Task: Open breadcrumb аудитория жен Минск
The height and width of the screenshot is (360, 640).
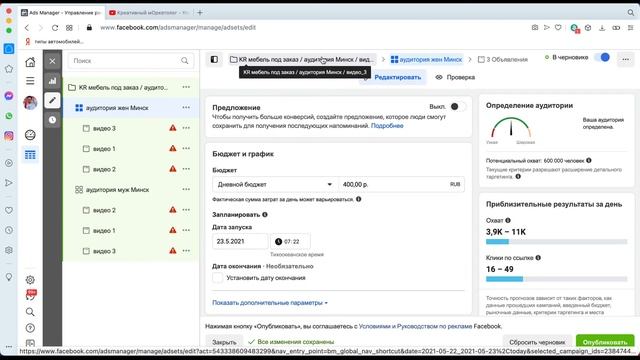Action: pyautogui.click(x=426, y=60)
